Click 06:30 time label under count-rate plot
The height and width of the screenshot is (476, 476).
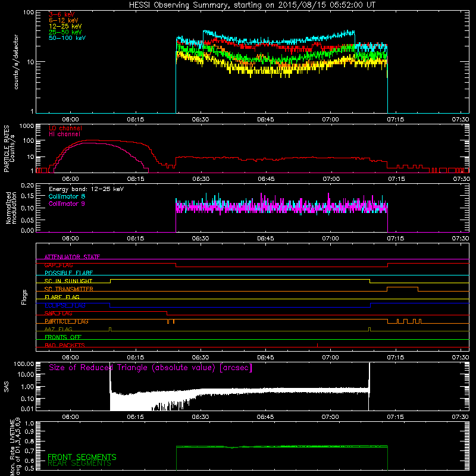201,120
